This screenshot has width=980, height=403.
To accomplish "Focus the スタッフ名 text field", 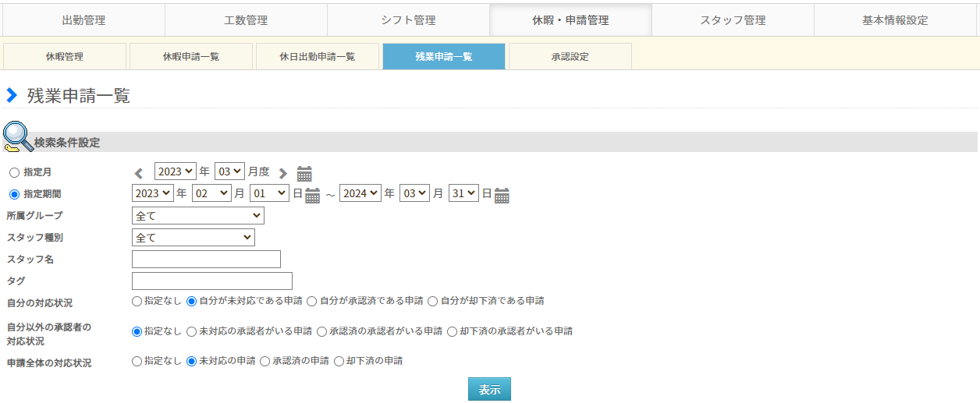I will click(x=207, y=260).
